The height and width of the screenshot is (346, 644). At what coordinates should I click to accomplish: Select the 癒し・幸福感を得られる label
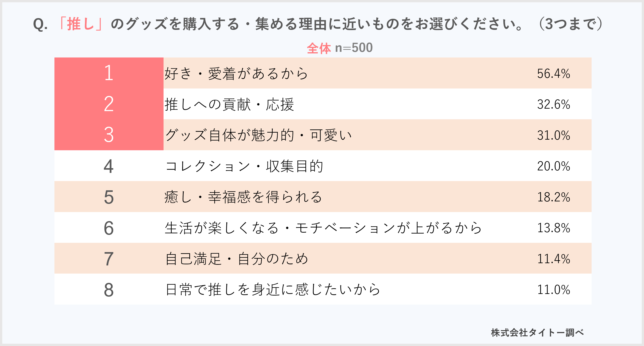243,197
